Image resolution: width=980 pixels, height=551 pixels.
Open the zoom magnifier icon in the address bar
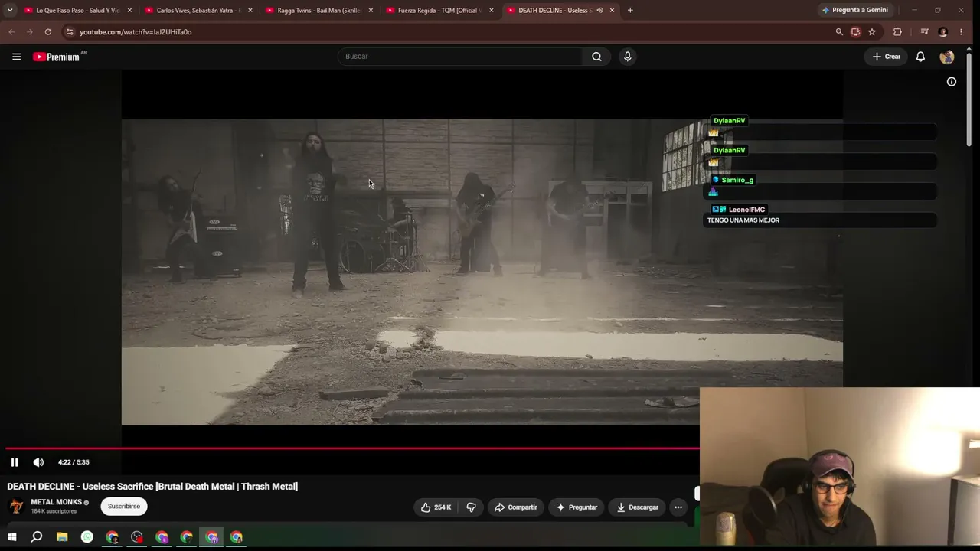click(x=839, y=32)
